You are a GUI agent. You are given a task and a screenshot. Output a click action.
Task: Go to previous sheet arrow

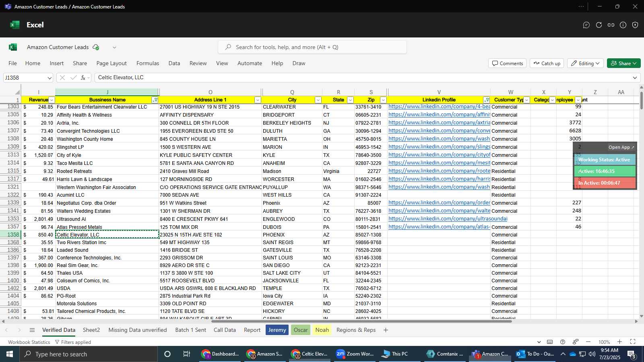6,330
